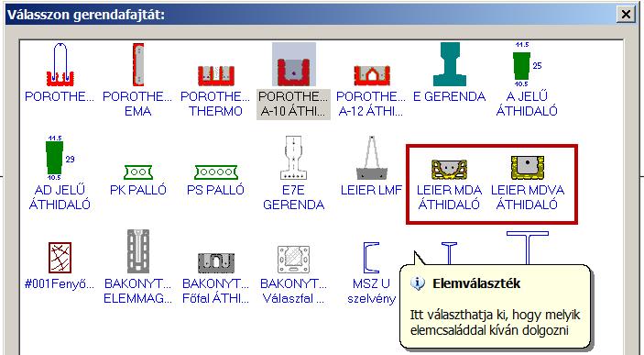Screen dimensions: 644x355
Task: Select the highlighted POROTHE... A-10 ÁTHI... lintel
Action: click(x=294, y=81)
